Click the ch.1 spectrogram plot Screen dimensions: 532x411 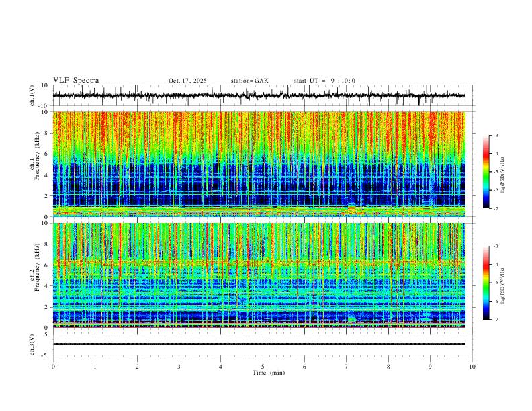click(x=259, y=164)
